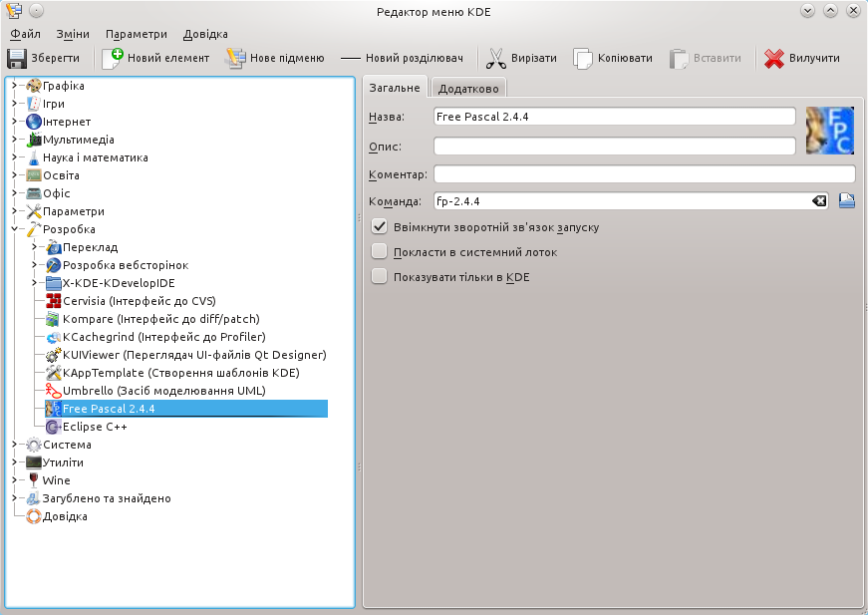Expand the Система category

(x=15, y=445)
